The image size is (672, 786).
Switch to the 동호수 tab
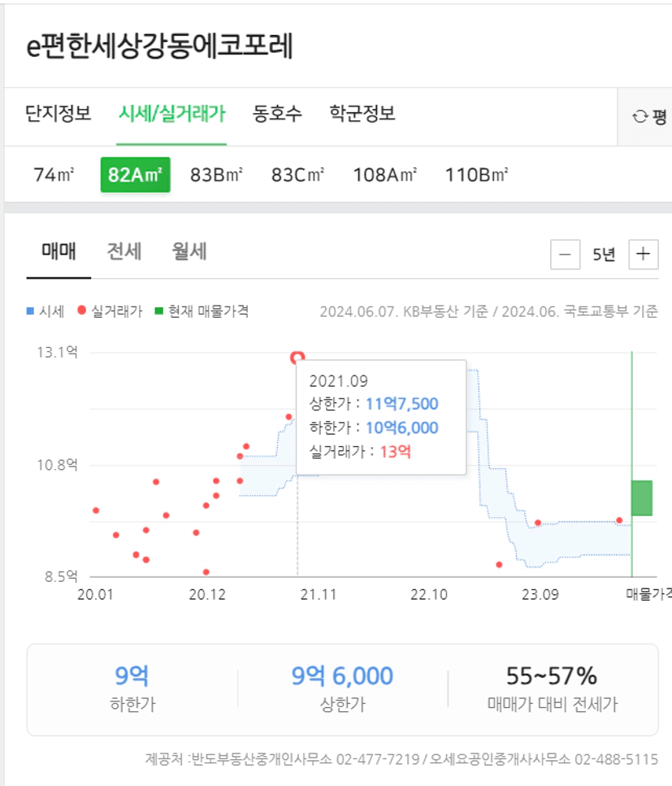[x=277, y=114]
